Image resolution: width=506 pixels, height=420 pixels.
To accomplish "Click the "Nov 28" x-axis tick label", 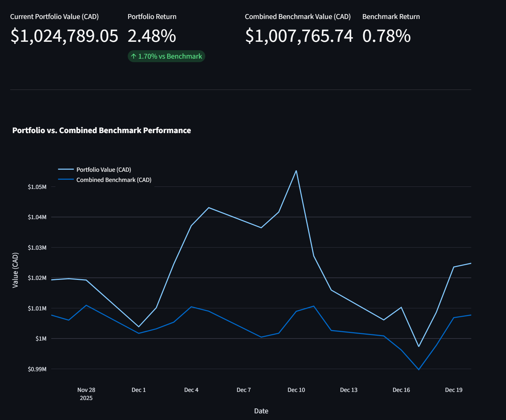I will [x=86, y=390].
